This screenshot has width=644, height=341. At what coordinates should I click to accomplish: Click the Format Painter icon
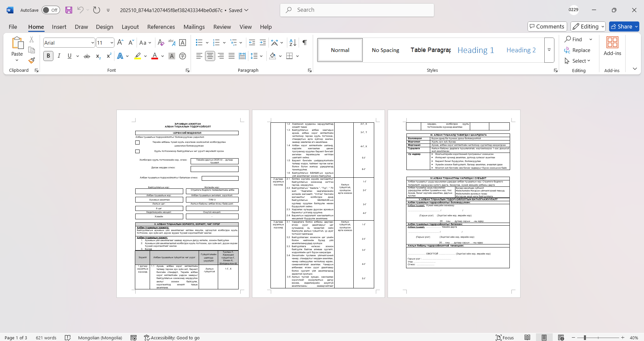(32, 61)
